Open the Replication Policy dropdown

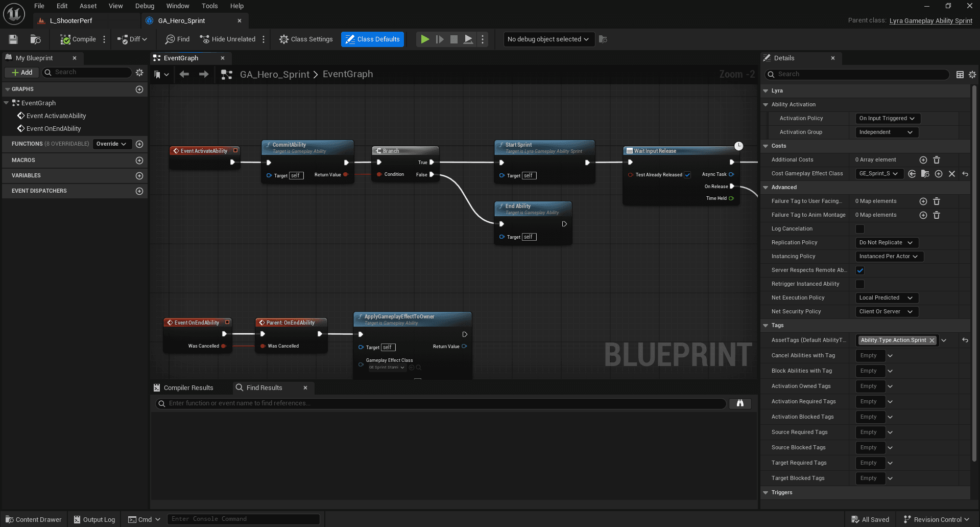[887, 243]
